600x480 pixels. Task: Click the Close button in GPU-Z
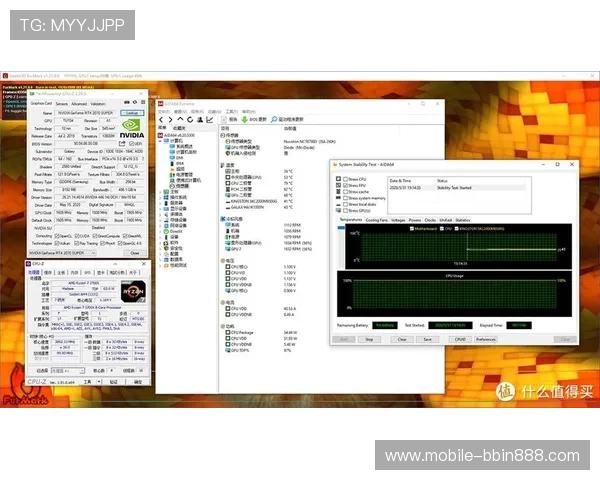click(x=135, y=253)
